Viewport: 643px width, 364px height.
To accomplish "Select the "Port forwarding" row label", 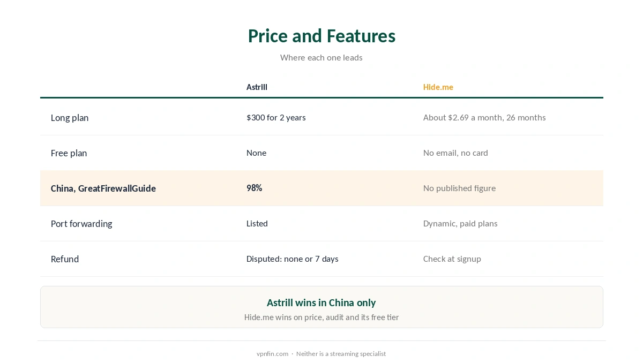I will tap(81, 224).
